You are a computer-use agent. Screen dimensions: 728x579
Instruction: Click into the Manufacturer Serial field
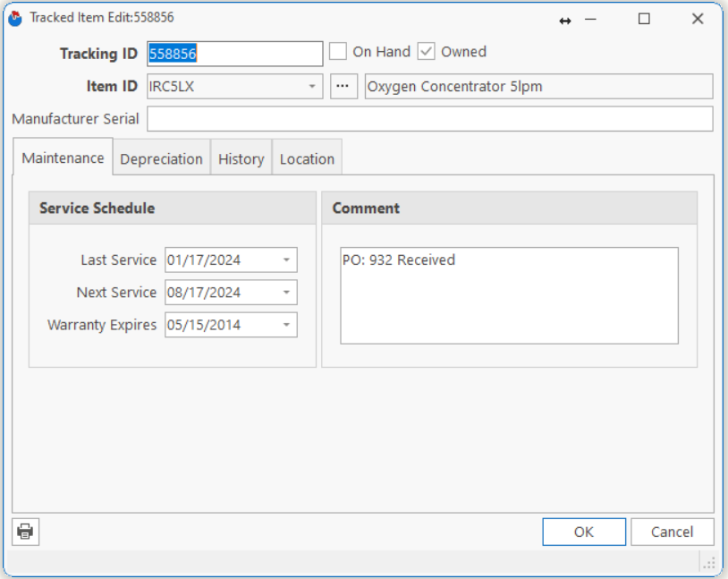click(x=429, y=119)
